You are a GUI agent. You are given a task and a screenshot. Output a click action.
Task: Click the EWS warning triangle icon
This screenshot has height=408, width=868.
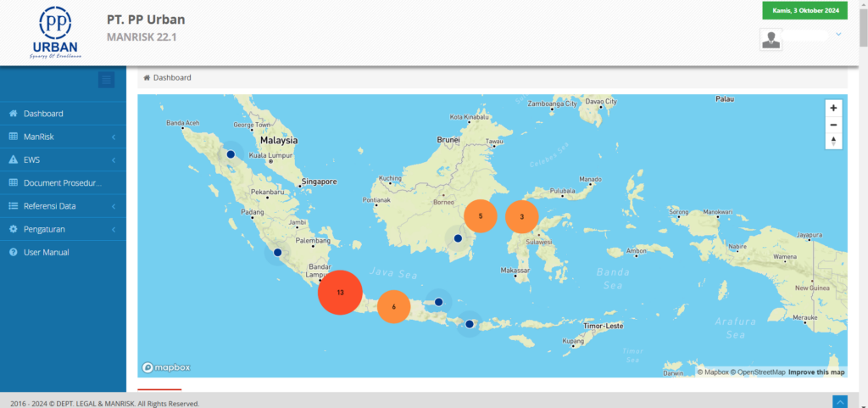[x=14, y=159]
